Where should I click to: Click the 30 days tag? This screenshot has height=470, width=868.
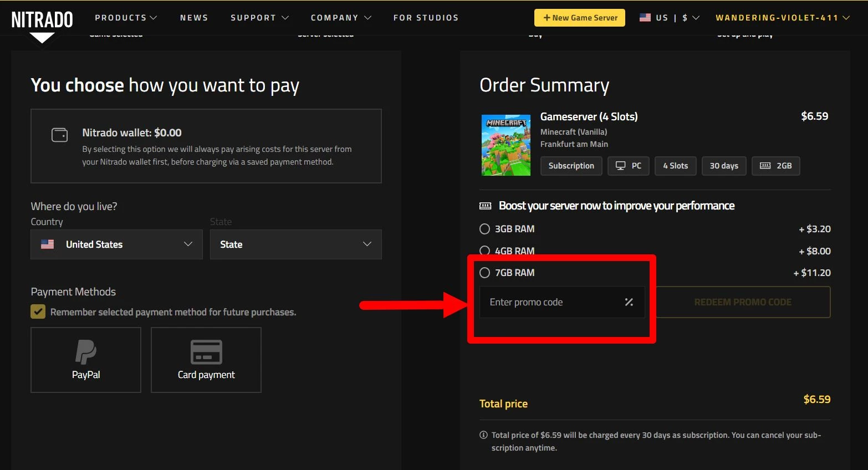click(724, 166)
